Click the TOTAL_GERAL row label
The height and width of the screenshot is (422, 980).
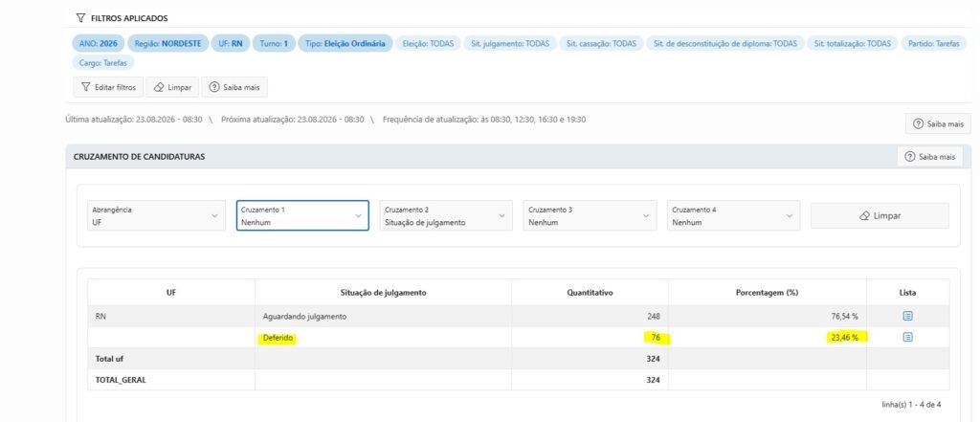[121, 380]
